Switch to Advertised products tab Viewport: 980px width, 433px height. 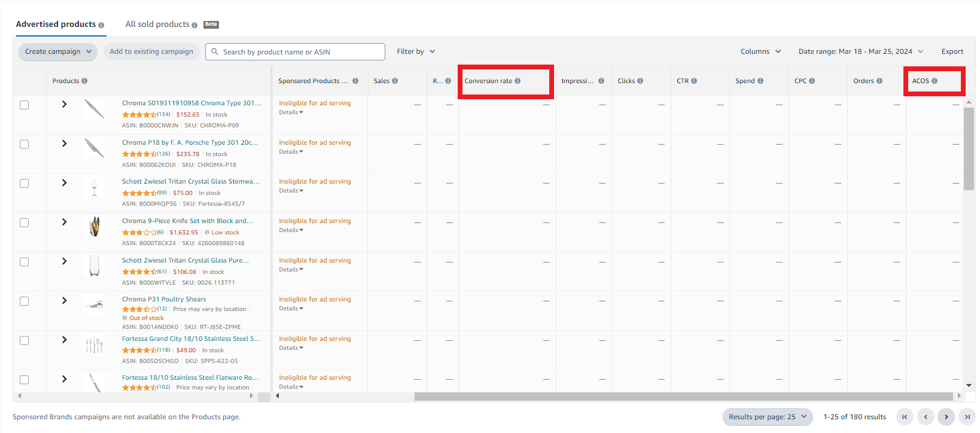coord(56,24)
